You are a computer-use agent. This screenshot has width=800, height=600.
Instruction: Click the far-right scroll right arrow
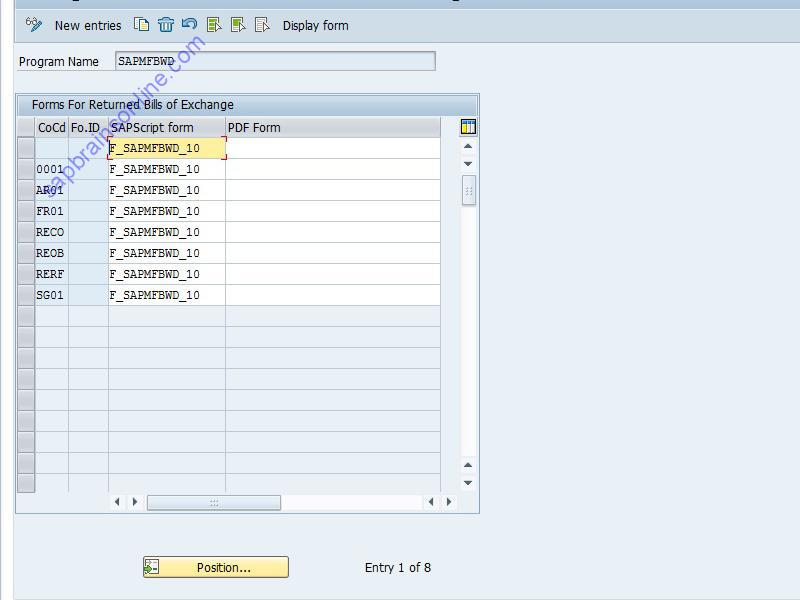[449, 502]
